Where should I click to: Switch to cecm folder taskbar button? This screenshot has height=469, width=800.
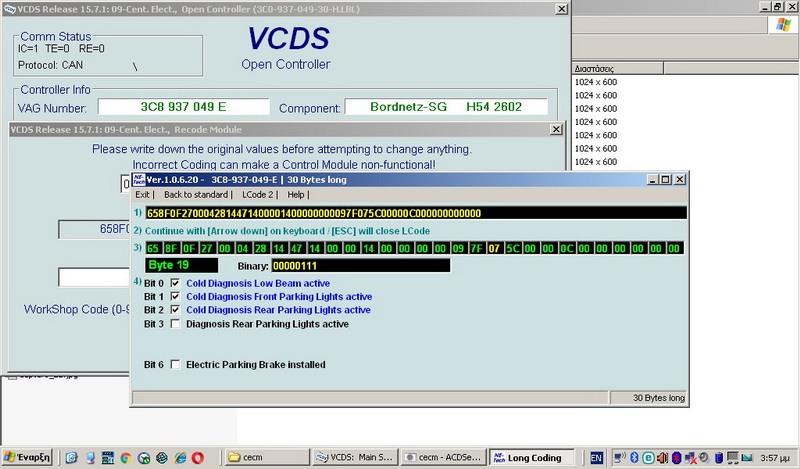point(267,457)
